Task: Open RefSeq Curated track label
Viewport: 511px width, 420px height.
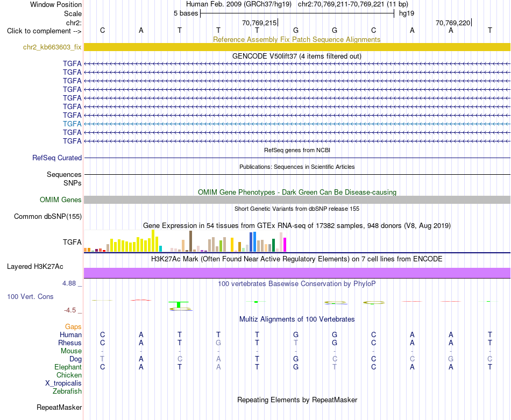Action: click(x=56, y=158)
